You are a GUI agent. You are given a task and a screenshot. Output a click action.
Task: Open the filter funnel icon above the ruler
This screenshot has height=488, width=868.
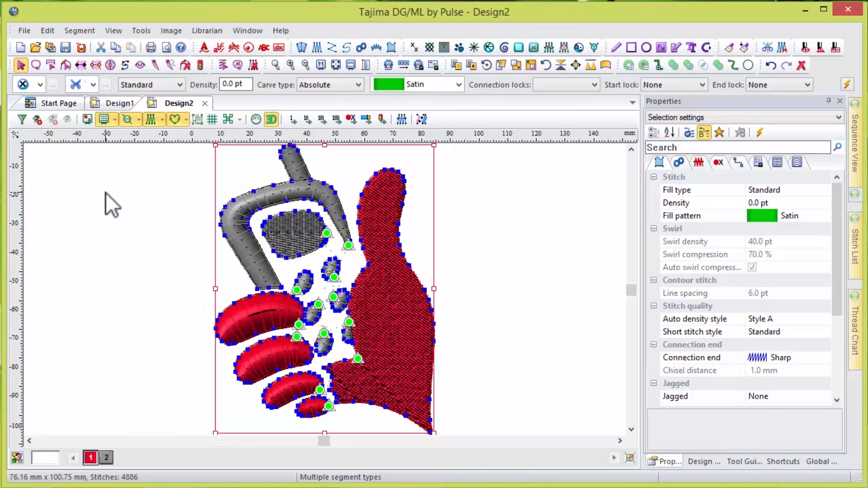(x=21, y=119)
